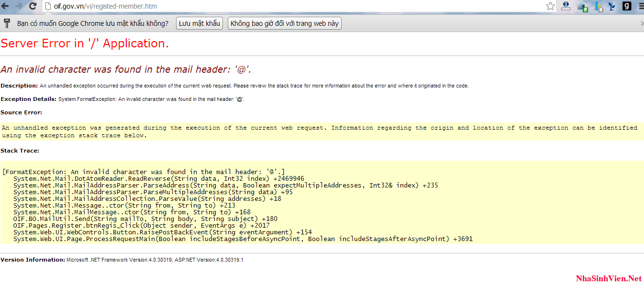Reload the current page
This screenshot has height=286, width=644.
pyautogui.click(x=33, y=6)
